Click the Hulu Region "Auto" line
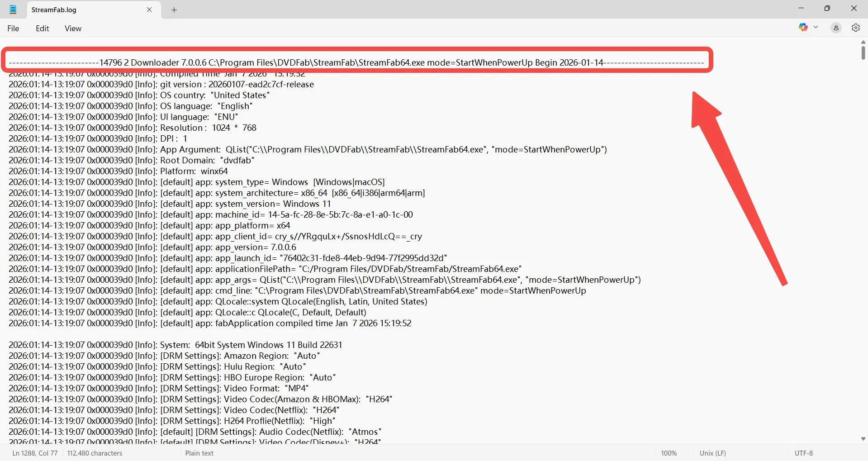 (157, 367)
